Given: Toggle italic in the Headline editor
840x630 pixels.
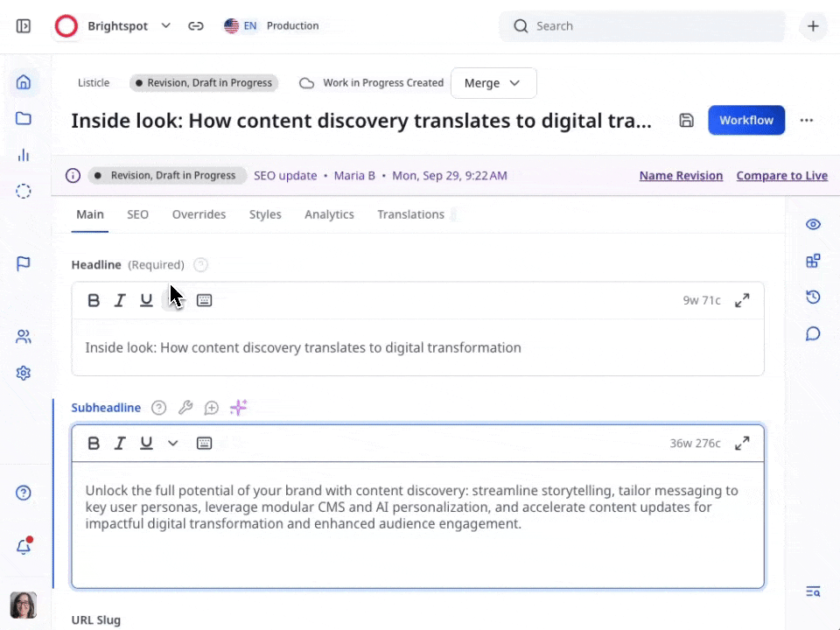Looking at the screenshot, I should point(120,300).
